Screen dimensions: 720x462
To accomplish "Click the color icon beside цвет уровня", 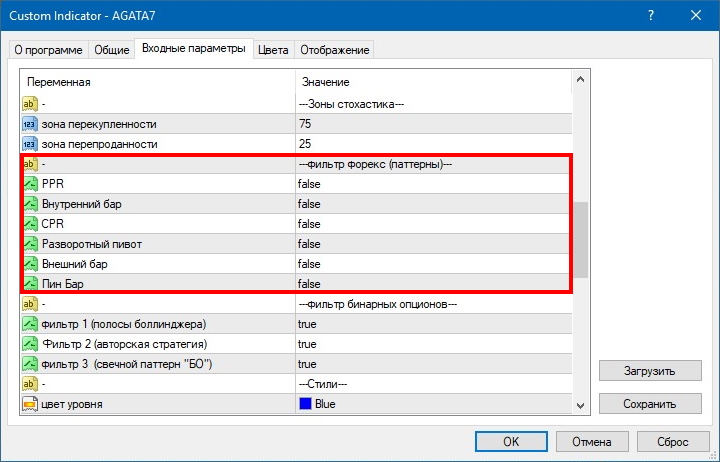I will 29,404.
